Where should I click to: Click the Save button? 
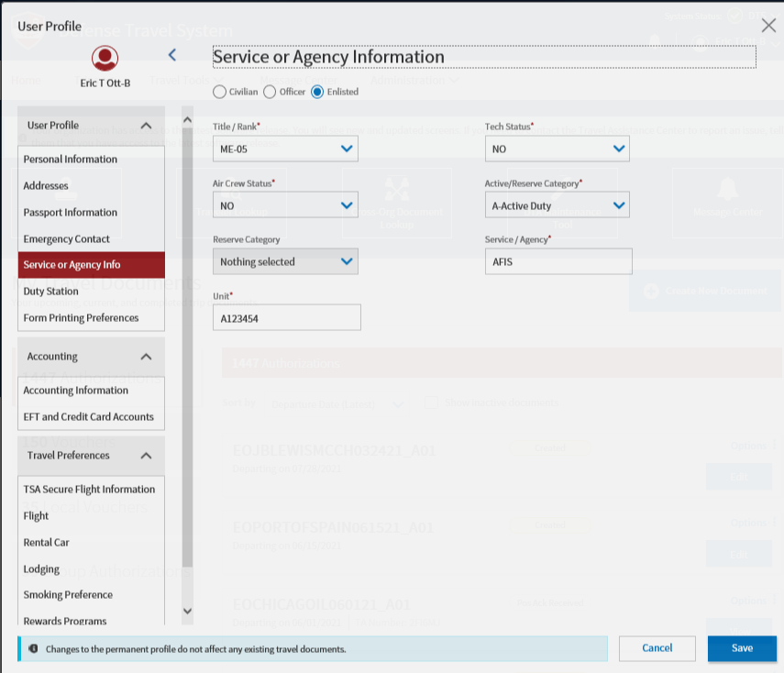click(742, 648)
